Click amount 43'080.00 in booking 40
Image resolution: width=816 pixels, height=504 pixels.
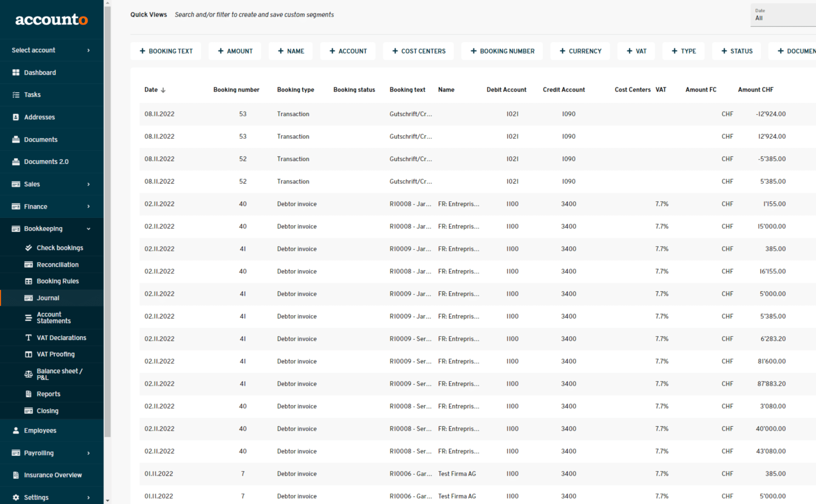771,451
